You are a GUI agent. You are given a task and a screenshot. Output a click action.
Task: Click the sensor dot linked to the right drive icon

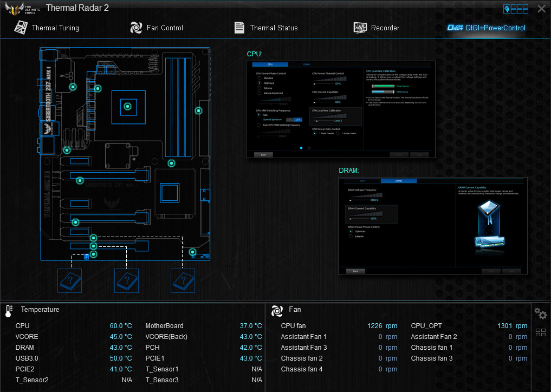[94, 238]
